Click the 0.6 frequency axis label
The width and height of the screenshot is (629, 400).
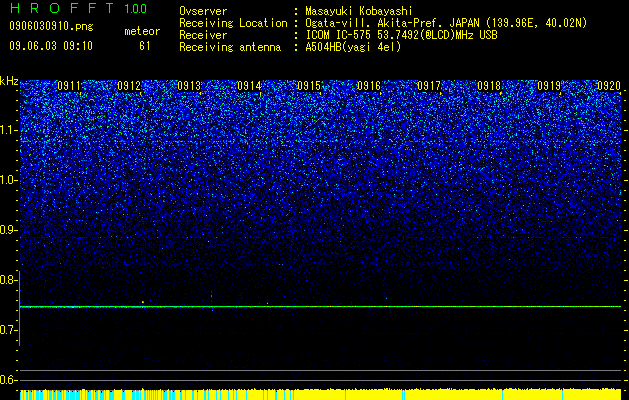[x=9, y=380]
